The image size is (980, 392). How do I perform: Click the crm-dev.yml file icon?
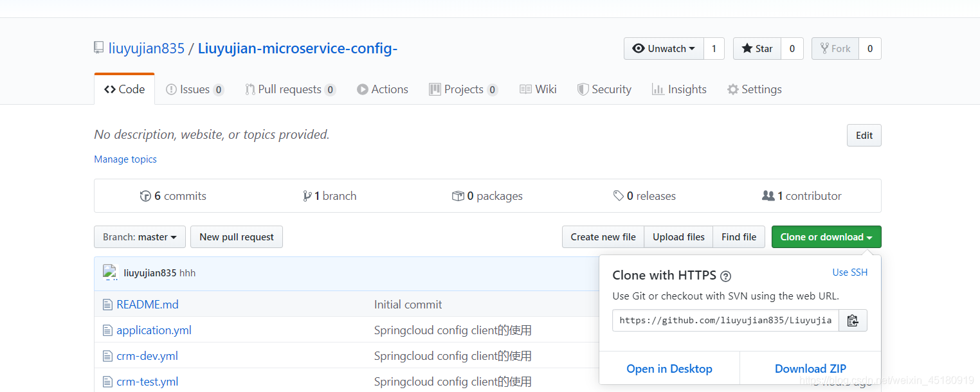[x=107, y=356]
